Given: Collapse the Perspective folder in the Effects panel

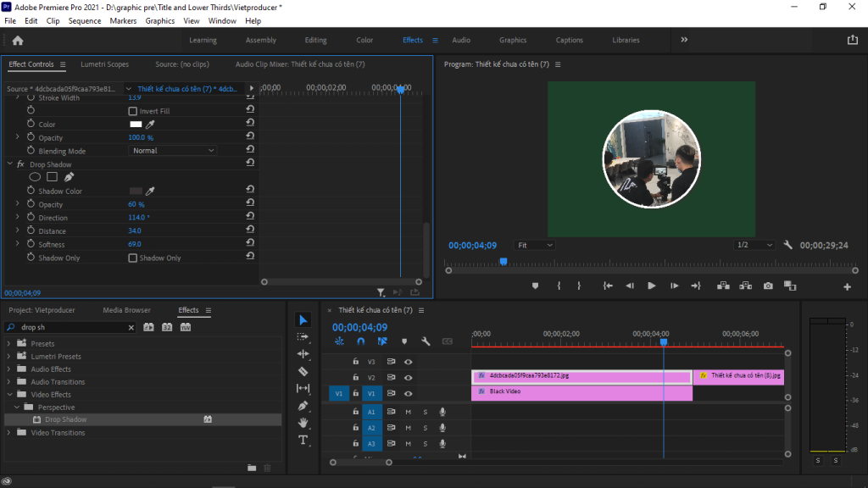Looking at the screenshot, I should coord(16,407).
